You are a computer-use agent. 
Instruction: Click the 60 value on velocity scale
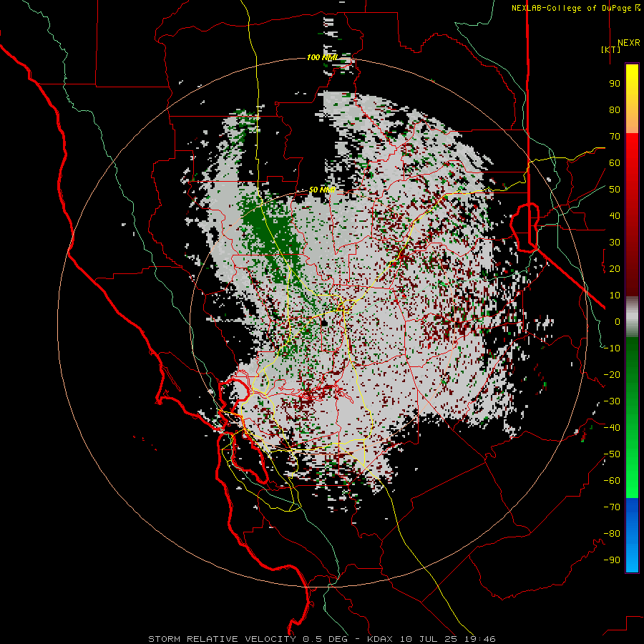pyautogui.click(x=615, y=162)
